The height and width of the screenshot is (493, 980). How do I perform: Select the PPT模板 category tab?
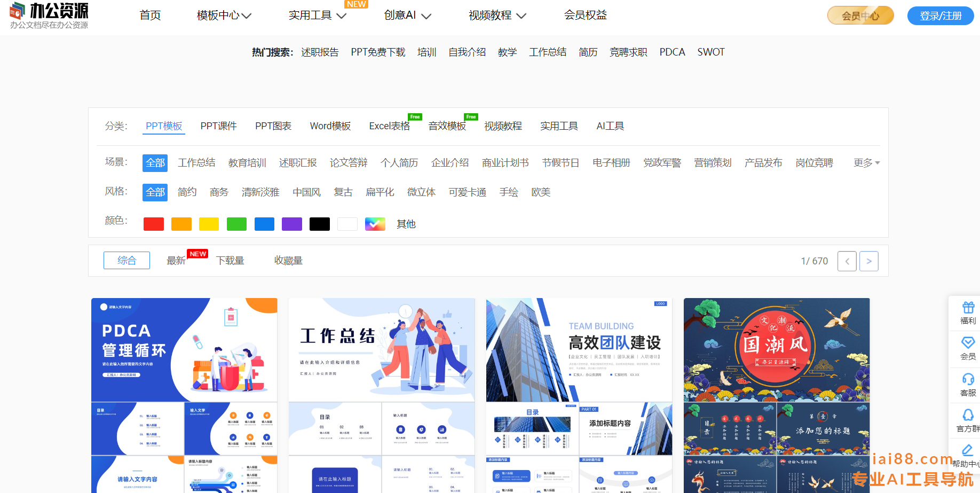coord(164,126)
